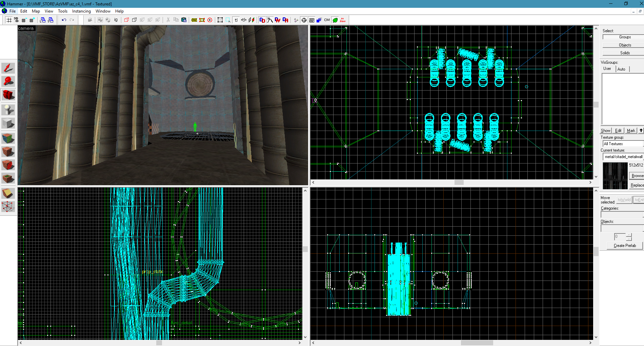
Task: Toggle the Auto-selection dashed box icon
Action: tap(228, 20)
